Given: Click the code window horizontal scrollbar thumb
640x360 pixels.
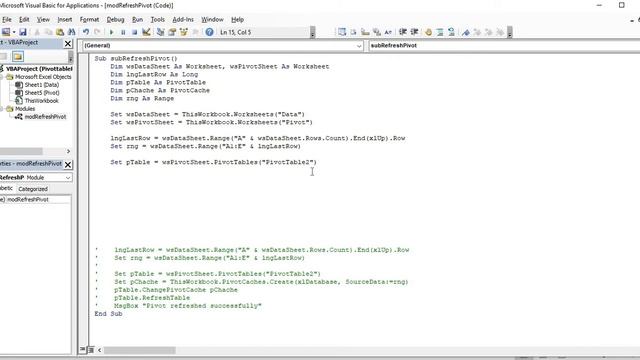Looking at the screenshot, I should pos(140,350).
